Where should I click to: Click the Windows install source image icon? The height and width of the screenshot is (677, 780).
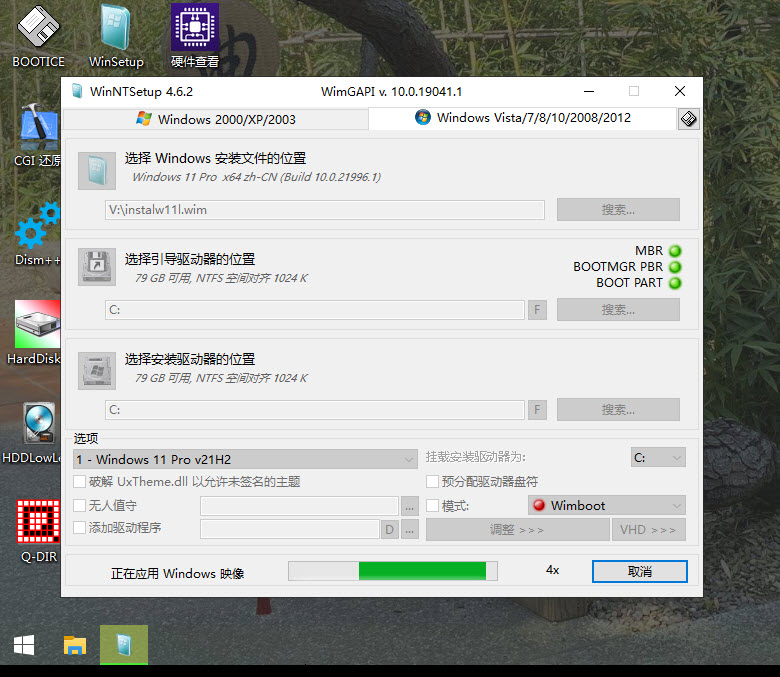point(97,171)
